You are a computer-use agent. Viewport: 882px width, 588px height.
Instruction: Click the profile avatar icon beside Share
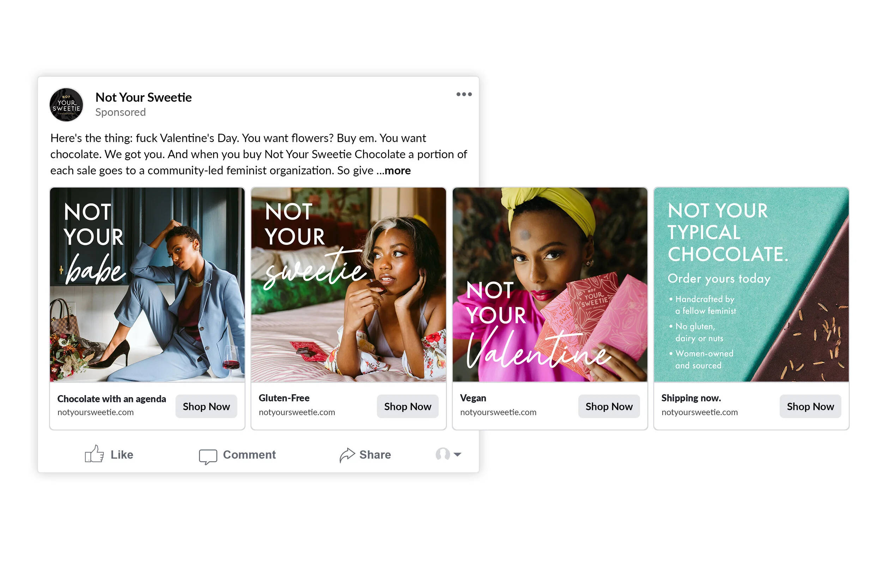coord(442,454)
